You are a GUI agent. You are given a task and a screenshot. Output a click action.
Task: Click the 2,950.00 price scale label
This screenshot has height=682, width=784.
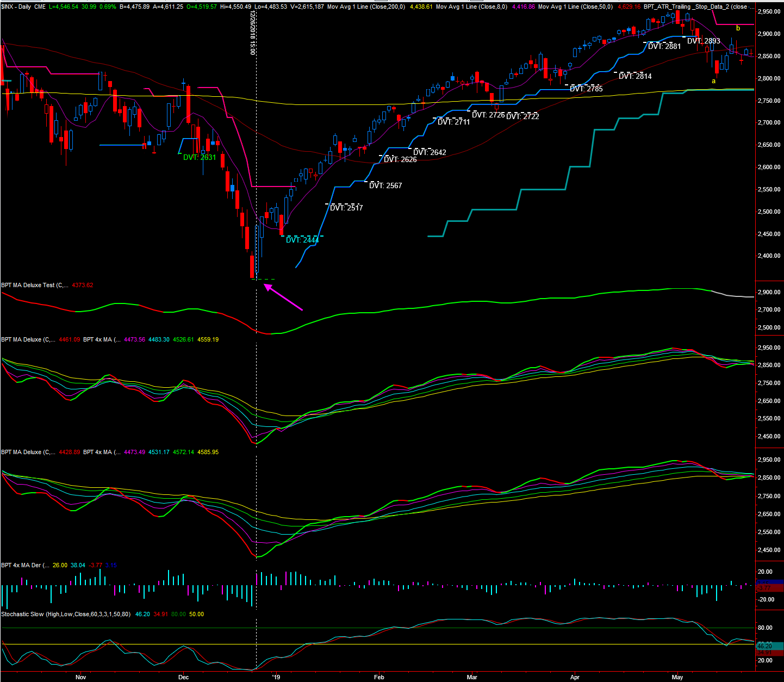point(769,11)
